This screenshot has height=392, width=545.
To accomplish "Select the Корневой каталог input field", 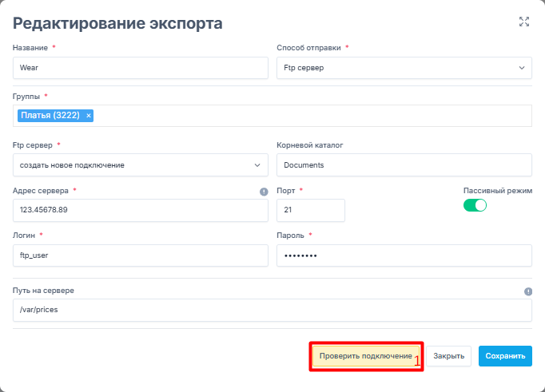I will coord(404,165).
